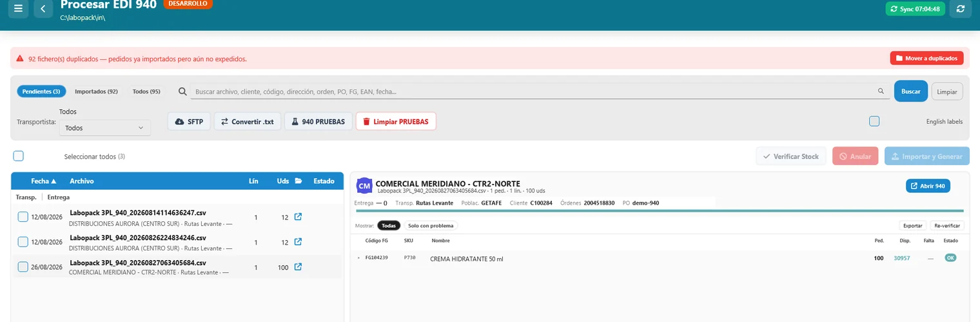The height and width of the screenshot is (322, 980).
Task: Select Todas filter pill
Action: (389, 226)
